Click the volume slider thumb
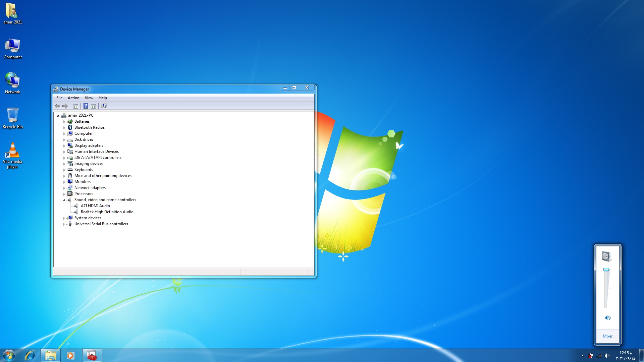Viewport: 644px width, 362px height. (606, 270)
